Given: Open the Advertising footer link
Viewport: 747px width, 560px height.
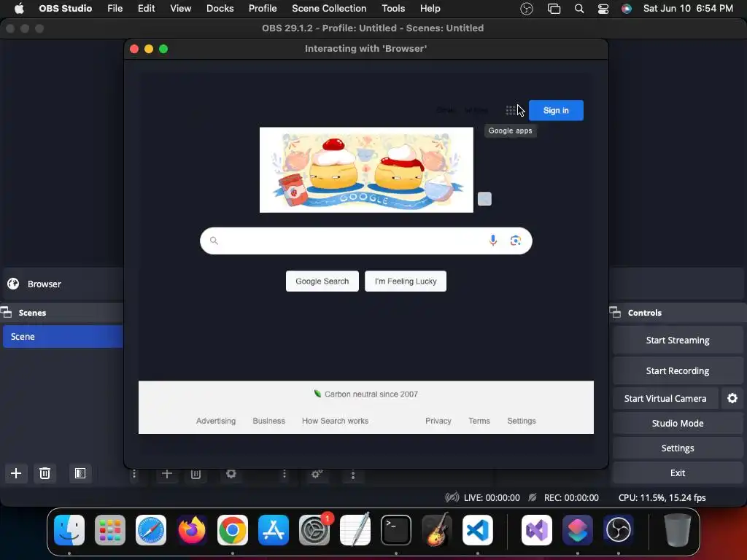Looking at the screenshot, I should [216, 421].
